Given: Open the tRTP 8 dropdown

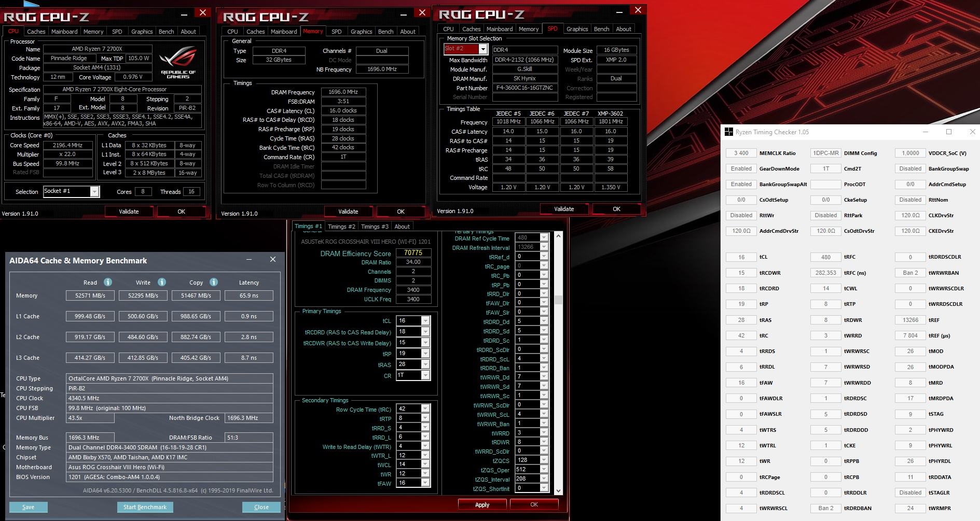Looking at the screenshot, I should pyautogui.click(x=425, y=418).
